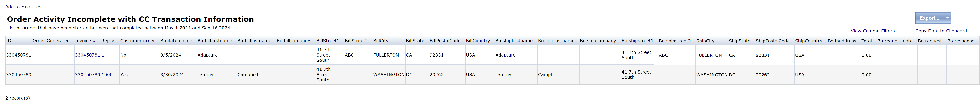Click the Total column header
This screenshot has width=980, height=108.
click(x=867, y=41)
